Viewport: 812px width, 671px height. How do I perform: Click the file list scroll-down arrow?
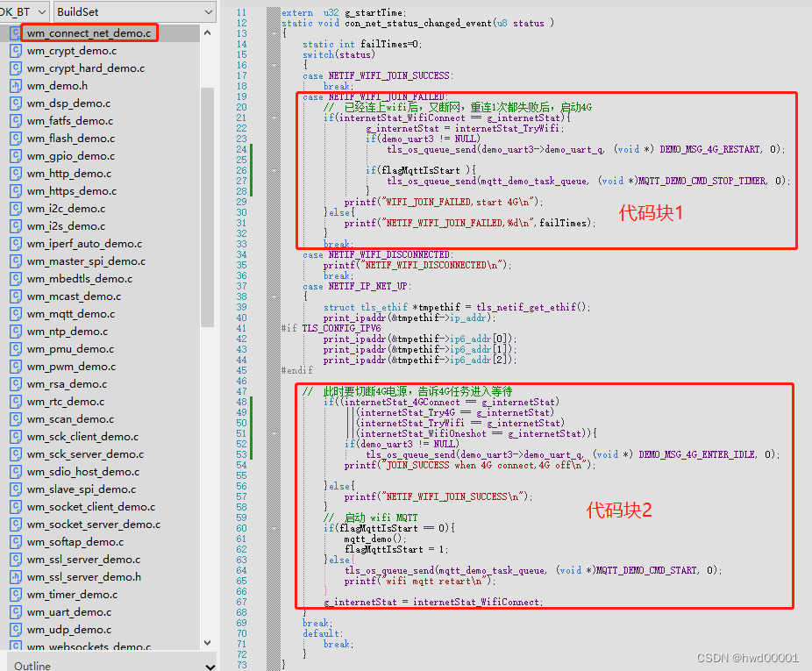207,643
